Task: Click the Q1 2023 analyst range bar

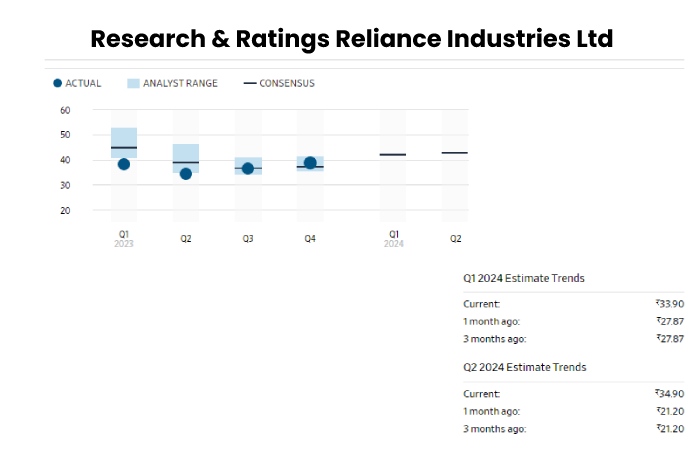Action: (x=124, y=142)
